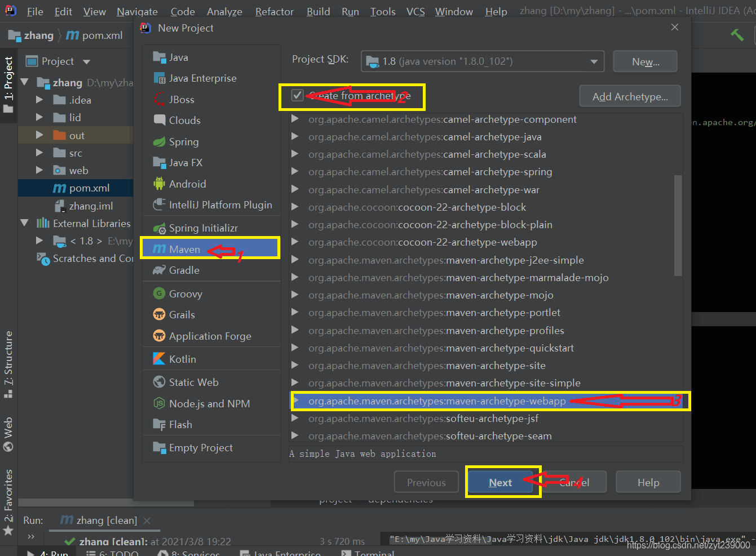Image resolution: width=756 pixels, height=556 pixels.
Task: Select the Java project type icon
Action: coord(160,57)
